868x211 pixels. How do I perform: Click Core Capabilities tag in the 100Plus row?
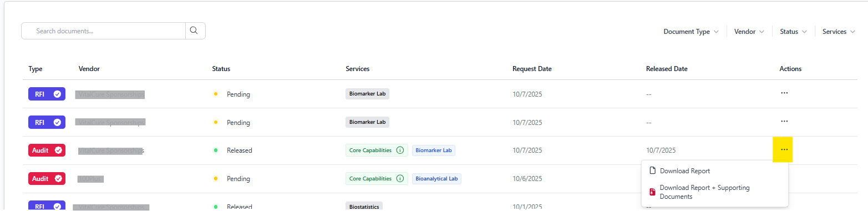(377, 179)
